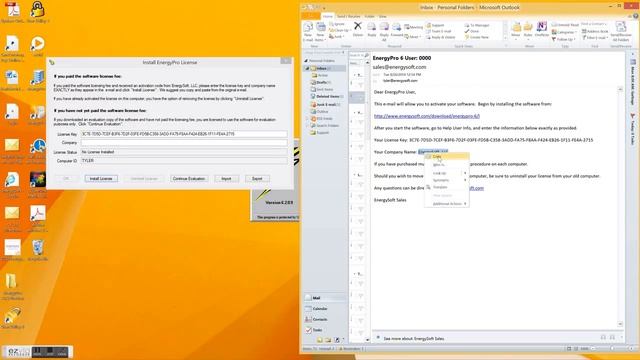Select the Sent Items folder
The width and height of the screenshot is (640, 360).
pyautogui.click(x=322, y=89)
